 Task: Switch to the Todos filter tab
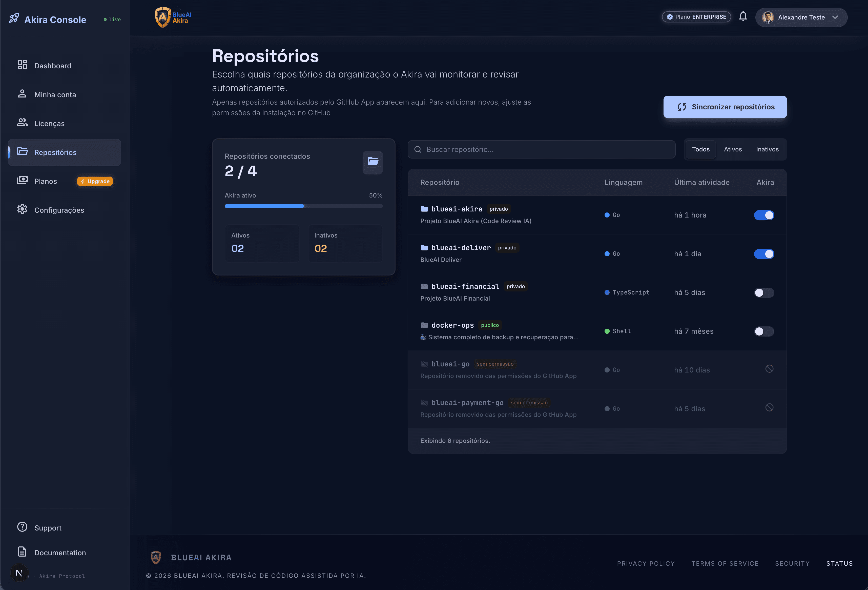click(x=701, y=149)
